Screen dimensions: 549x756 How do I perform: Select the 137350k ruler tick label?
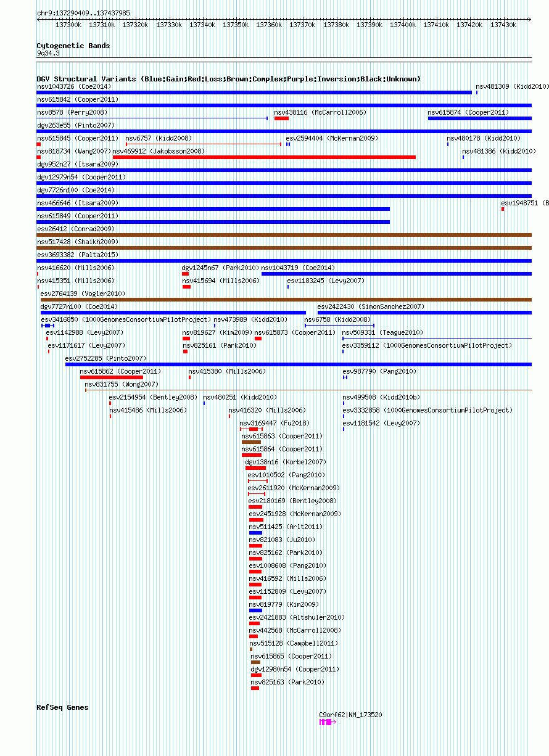click(x=236, y=25)
